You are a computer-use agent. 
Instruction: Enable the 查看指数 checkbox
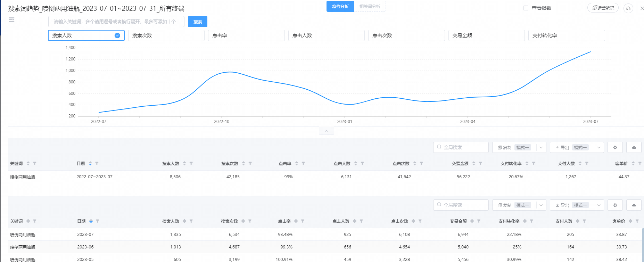526,8
